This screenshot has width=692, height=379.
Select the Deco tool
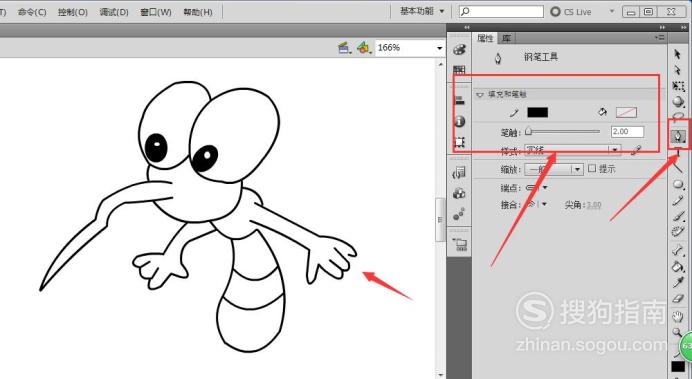(678, 232)
